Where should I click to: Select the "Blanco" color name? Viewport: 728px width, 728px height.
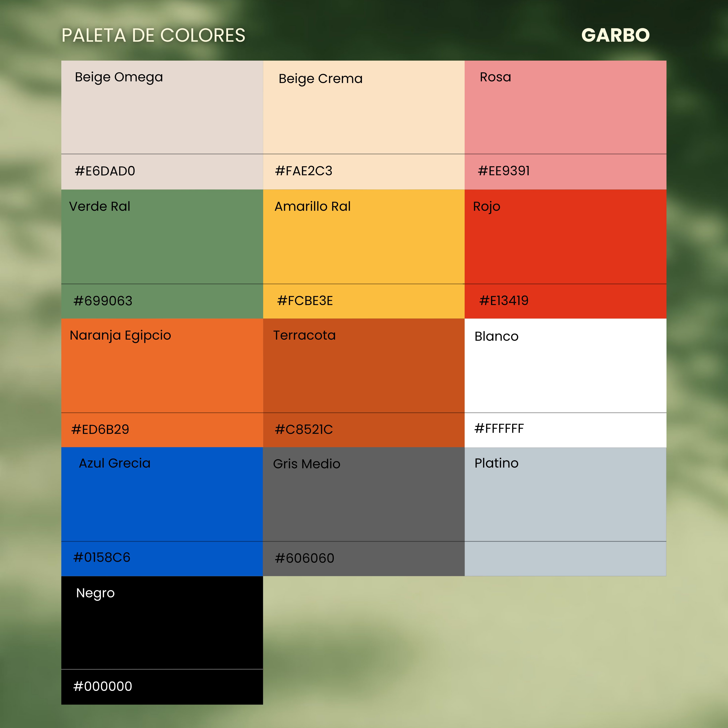tap(496, 336)
